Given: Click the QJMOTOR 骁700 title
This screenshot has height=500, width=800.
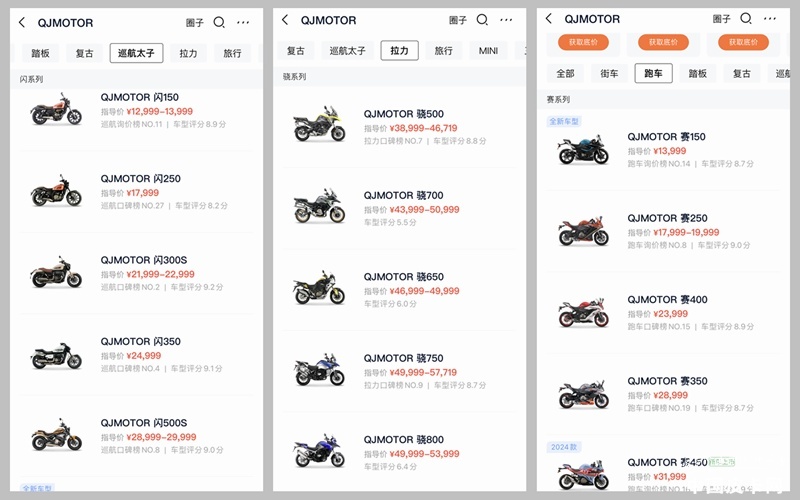Looking at the screenshot, I should pos(404,195).
